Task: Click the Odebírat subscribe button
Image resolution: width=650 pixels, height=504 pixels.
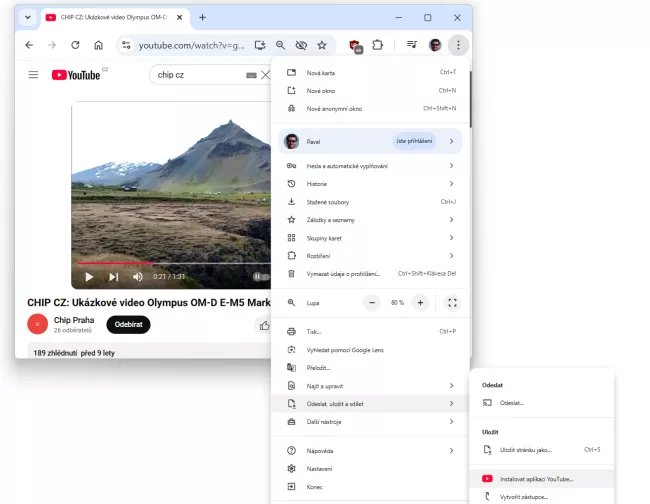Action: (x=128, y=324)
